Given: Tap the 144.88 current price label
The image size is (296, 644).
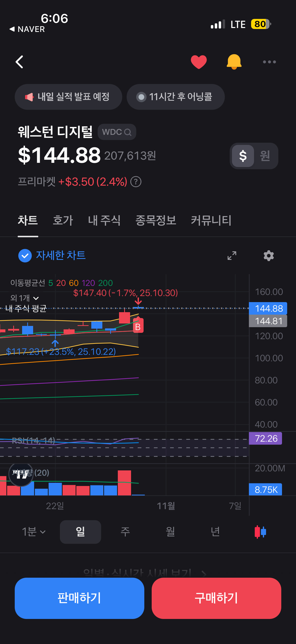Looking at the screenshot, I should [x=268, y=308].
